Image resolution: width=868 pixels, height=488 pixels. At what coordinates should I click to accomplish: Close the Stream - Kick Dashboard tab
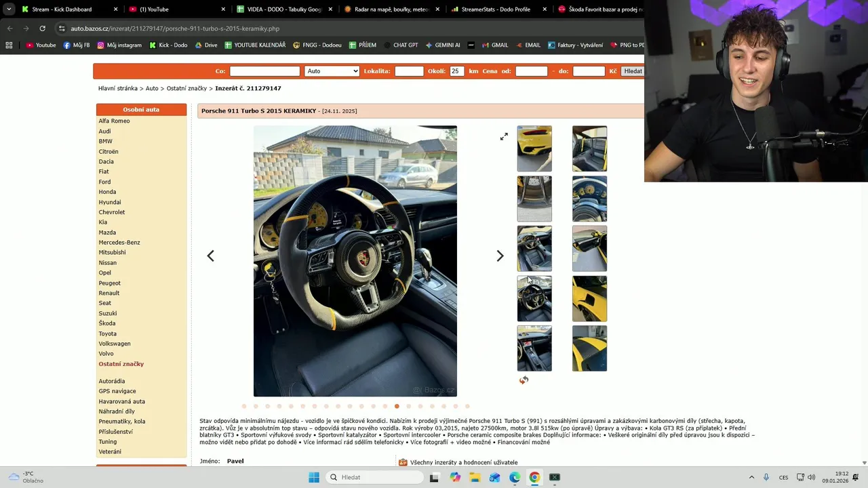pos(115,9)
